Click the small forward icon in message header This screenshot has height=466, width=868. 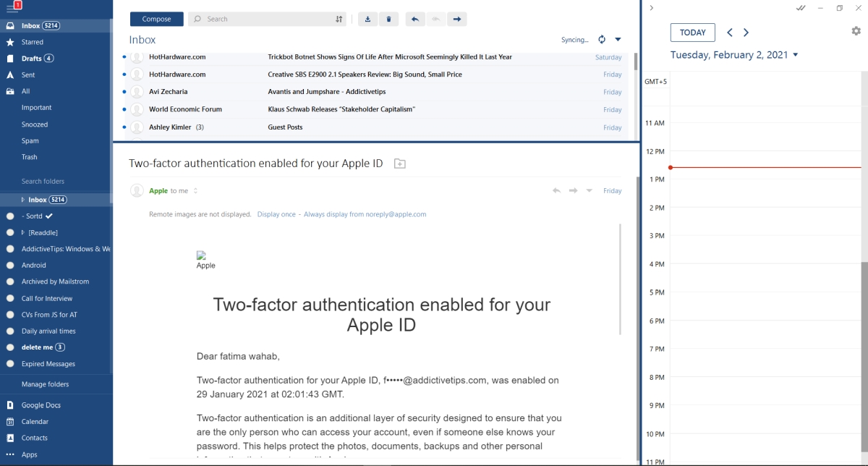tap(573, 191)
